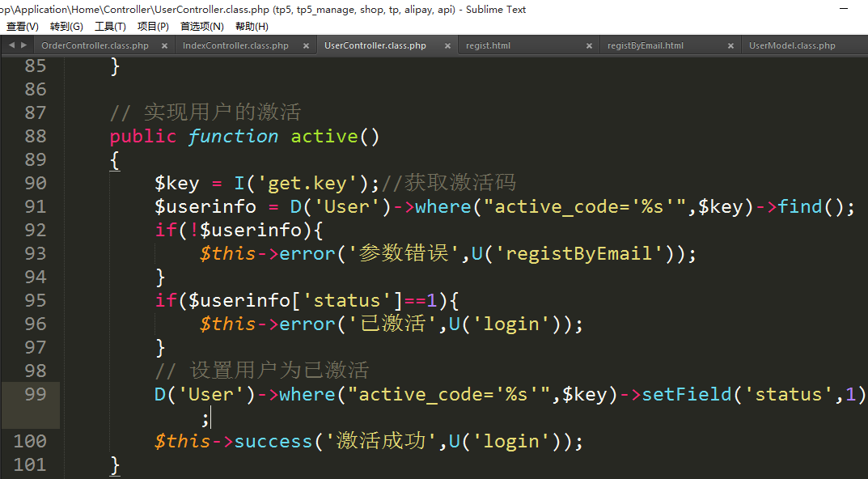Switch to the UserModel.class.php tab
Viewport: 868px width, 479px height.
792,46
